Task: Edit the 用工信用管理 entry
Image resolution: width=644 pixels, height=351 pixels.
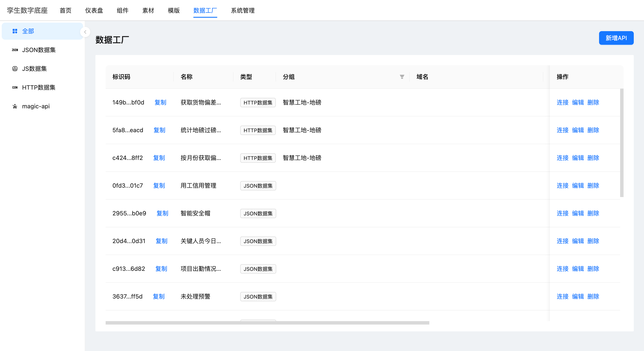Action: [578, 186]
